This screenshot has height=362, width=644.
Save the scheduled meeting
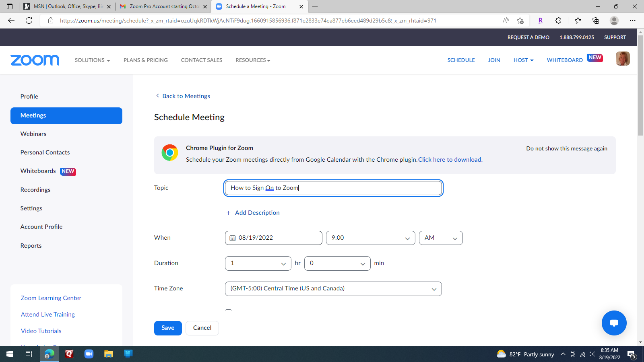click(x=168, y=328)
